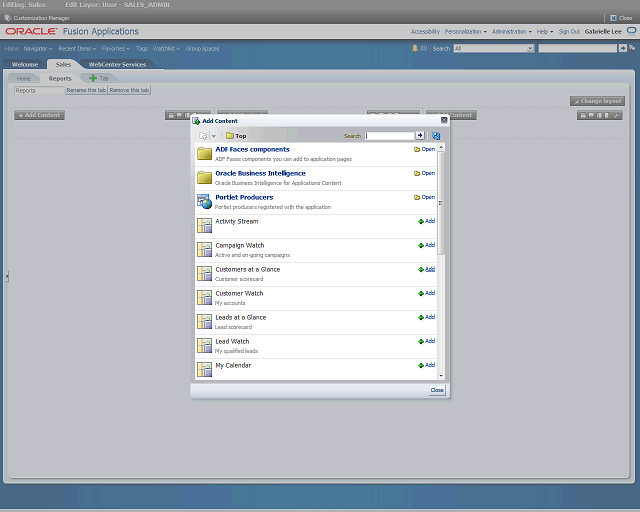Click the leftmost Add Content button
Screen dimensions: 640x512
point(40,115)
